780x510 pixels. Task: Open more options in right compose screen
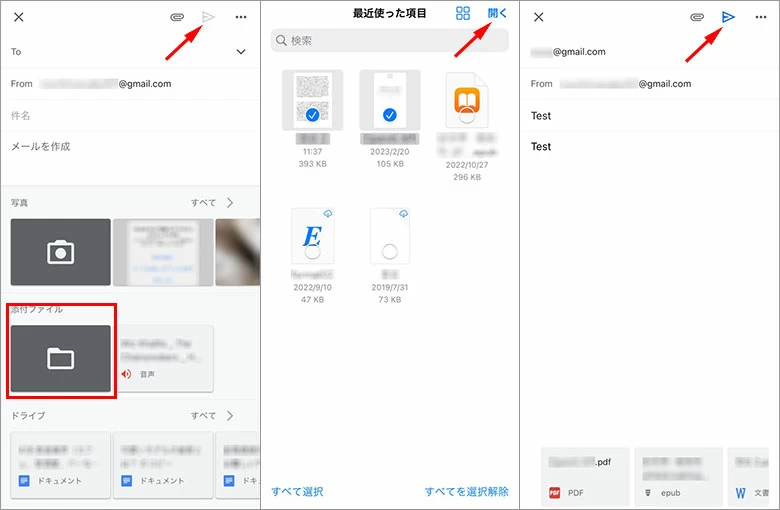pyautogui.click(x=760, y=17)
